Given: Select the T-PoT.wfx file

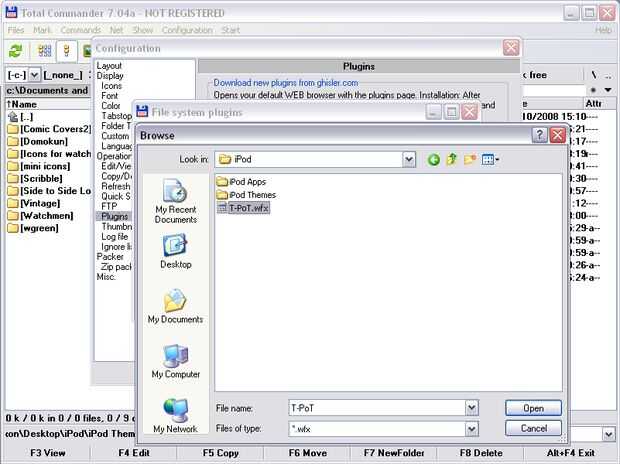Looking at the screenshot, I should tap(244, 208).
